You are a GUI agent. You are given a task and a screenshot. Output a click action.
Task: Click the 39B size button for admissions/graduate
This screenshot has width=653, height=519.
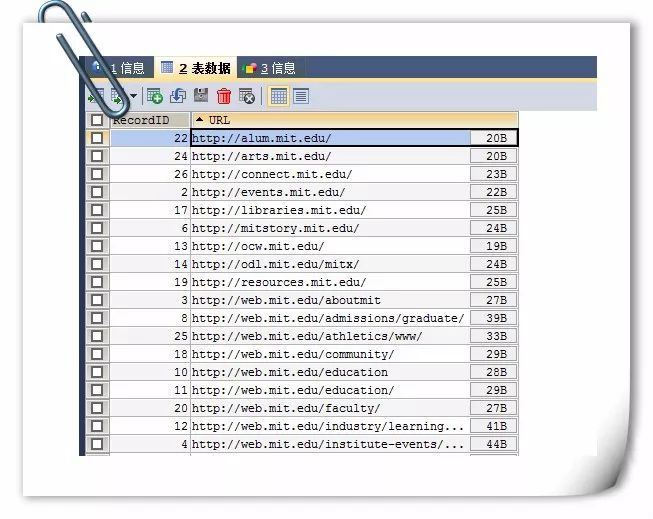coord(496,318)
